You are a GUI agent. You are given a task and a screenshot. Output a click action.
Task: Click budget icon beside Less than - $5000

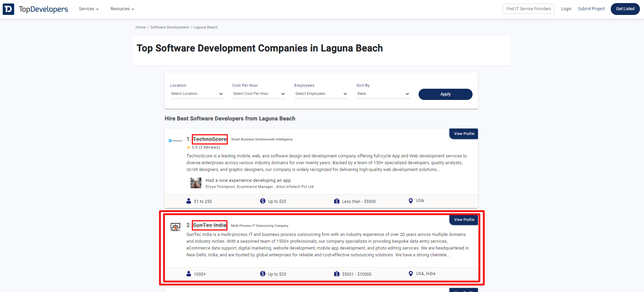(336, 201)
